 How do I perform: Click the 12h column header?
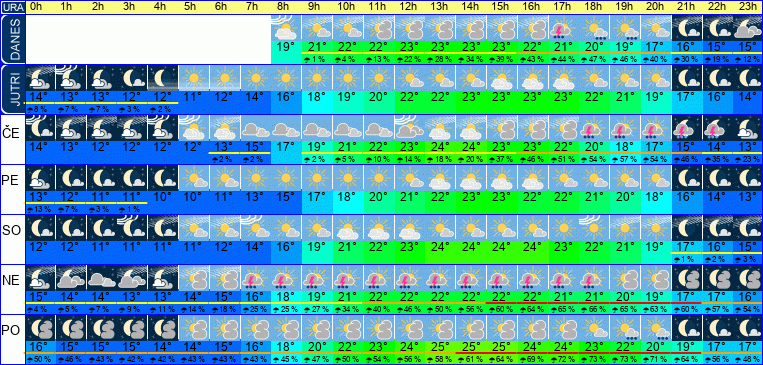[409, 7]
